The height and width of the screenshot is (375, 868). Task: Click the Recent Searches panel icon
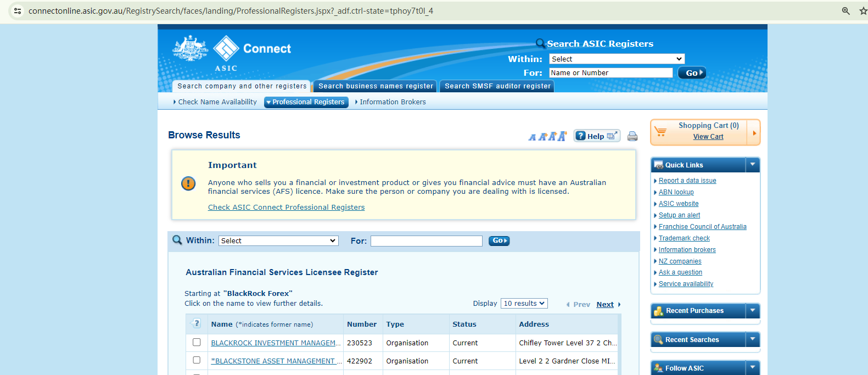tap(659, 340)
